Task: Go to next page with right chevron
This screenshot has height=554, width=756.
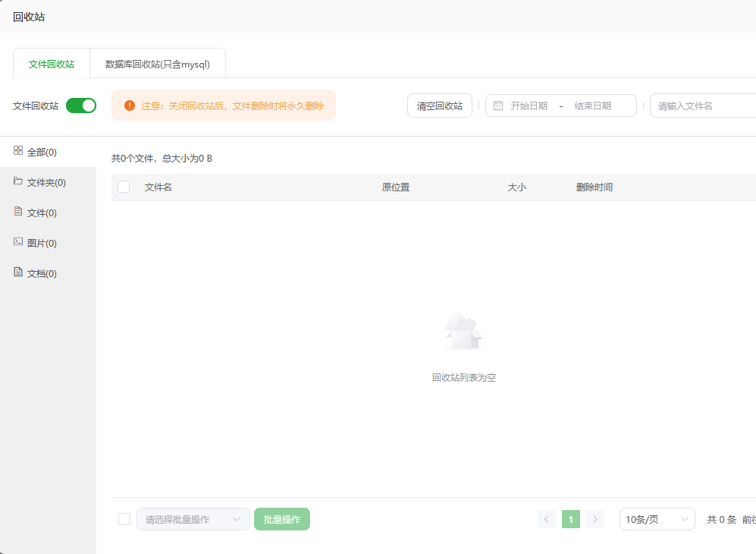Action: click(x=595, y=519)
